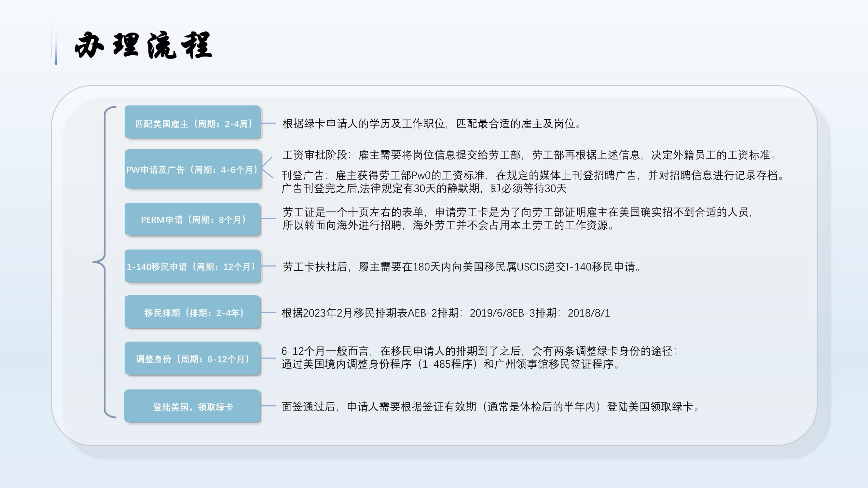Select the 调整身份（周期：6-12个月） step box
868x488 pixels.
193,358
